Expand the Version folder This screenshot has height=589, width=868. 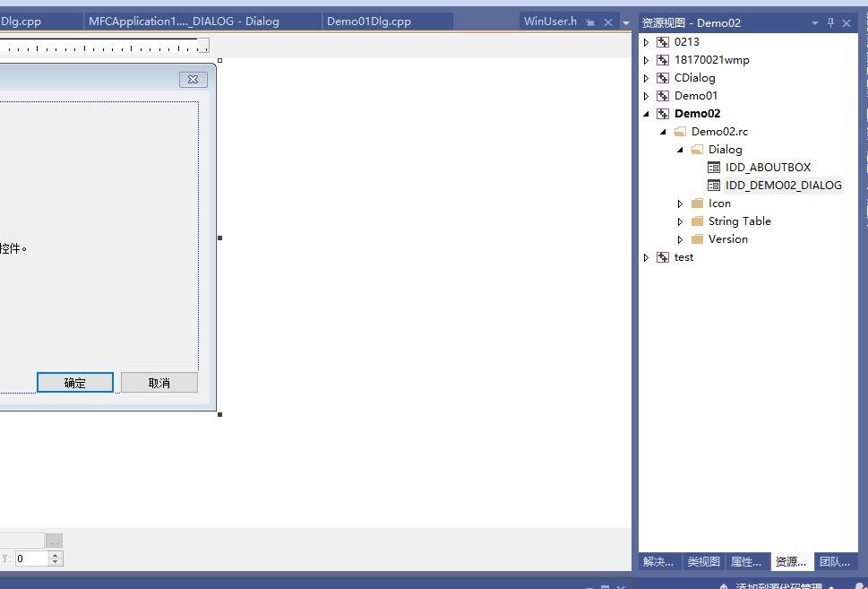tap(681, 240)
